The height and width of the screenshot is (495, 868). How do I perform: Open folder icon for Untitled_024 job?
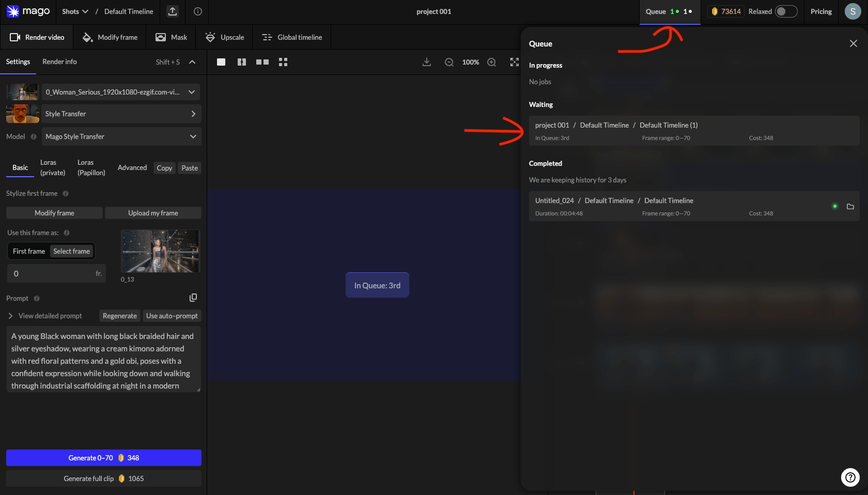[850, 206]
